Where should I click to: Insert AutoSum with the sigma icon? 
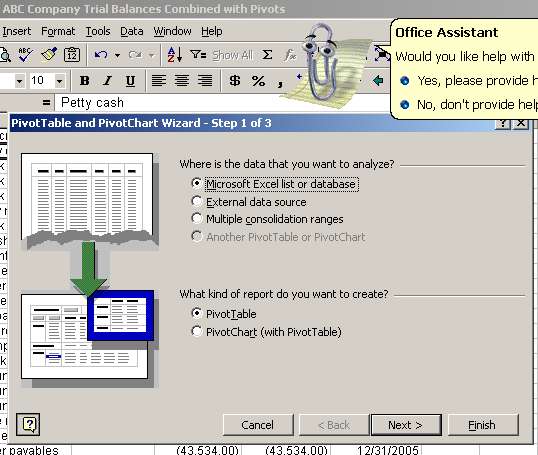pyautogui.click(x=267, y=55)
